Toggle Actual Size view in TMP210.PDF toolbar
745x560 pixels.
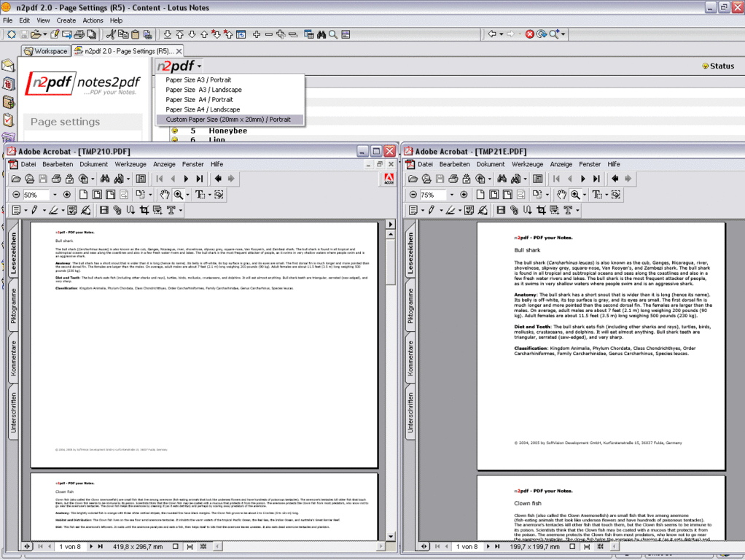pyautogui.click(x=83, y=195)
